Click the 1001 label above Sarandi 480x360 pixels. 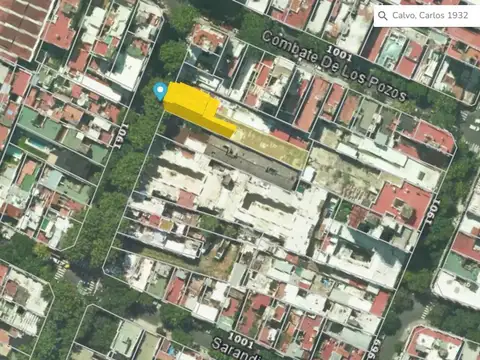point(240,340)
